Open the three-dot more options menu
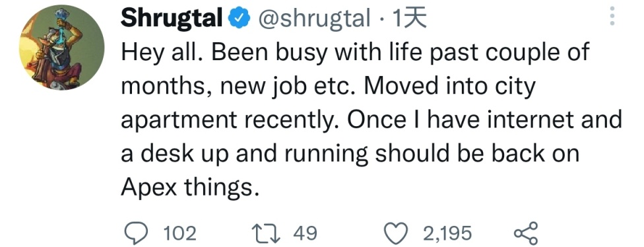The width and height of the screenshot is (644, 247). point(612,17)
